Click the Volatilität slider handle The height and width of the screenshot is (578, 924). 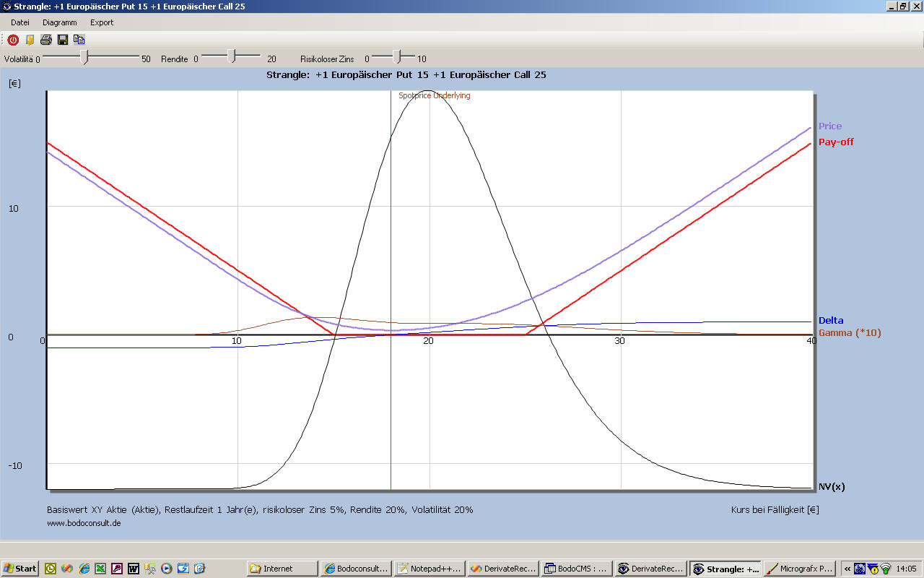[x=84, y=57]
